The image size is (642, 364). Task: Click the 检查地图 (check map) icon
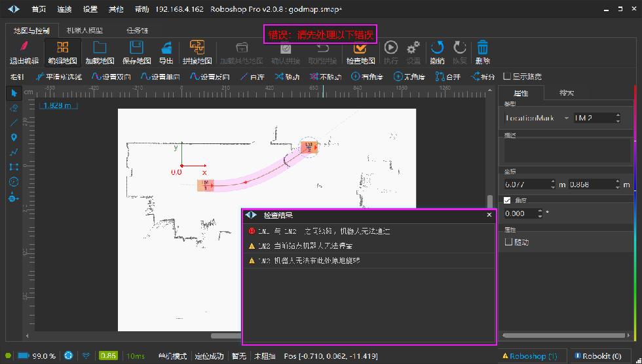pos(360,47)
